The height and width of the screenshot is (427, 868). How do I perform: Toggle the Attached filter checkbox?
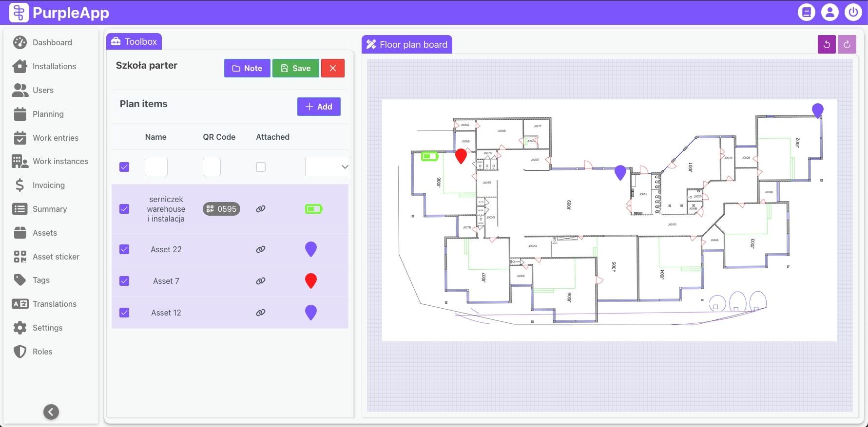pos(261,167)
